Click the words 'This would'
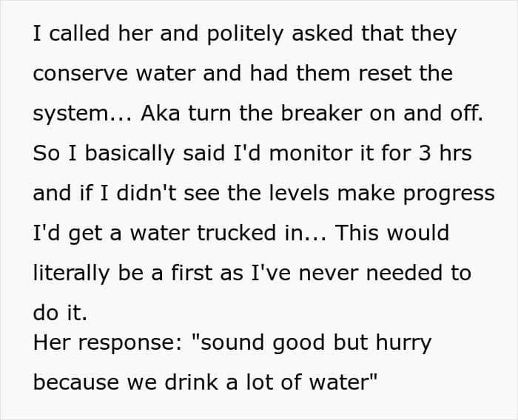The width and height of the screenshot is (518, 420). [392, 233]
